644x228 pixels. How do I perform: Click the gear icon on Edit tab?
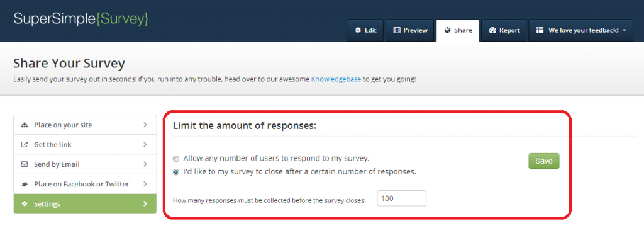[358, 30]
